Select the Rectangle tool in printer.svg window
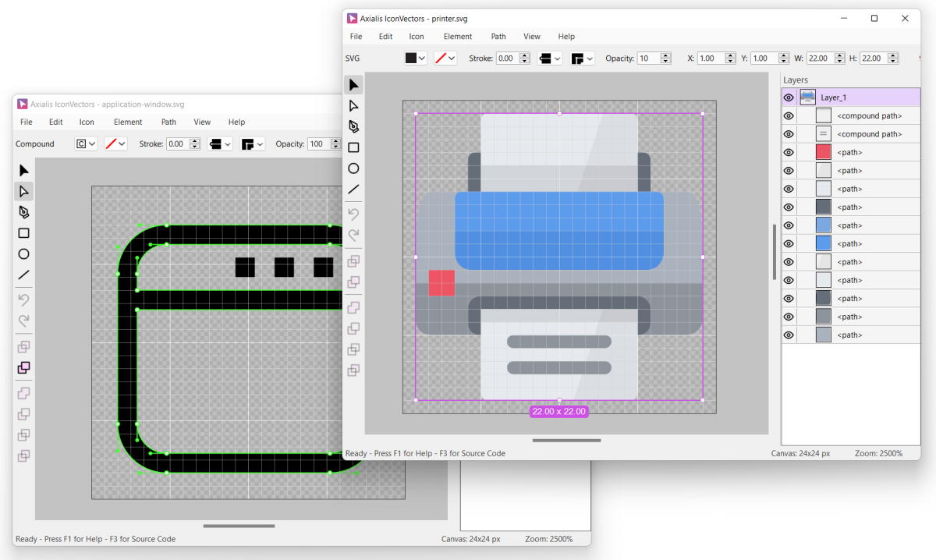The height and width of the screenshot is (560, 936). (353, 147)
